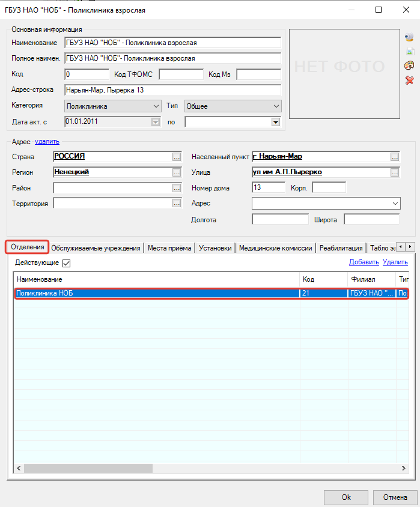Viewport: 420px width, 507px height.
Task: Click the Наименование input field
Action: [172, 43]
